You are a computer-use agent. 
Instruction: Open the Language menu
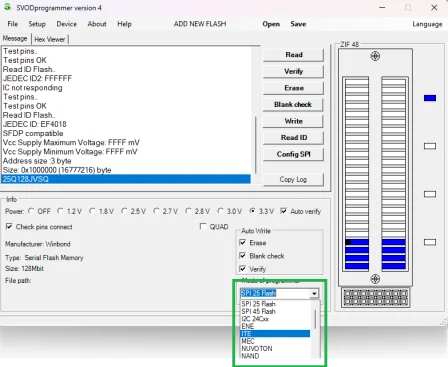click(x=427, y=24)
